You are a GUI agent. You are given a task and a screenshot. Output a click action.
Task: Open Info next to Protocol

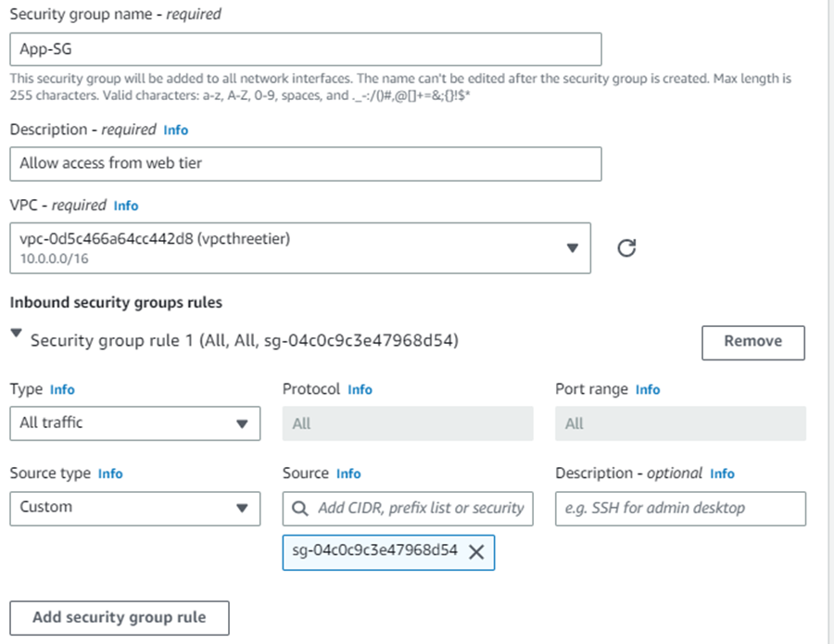point(360,389)
